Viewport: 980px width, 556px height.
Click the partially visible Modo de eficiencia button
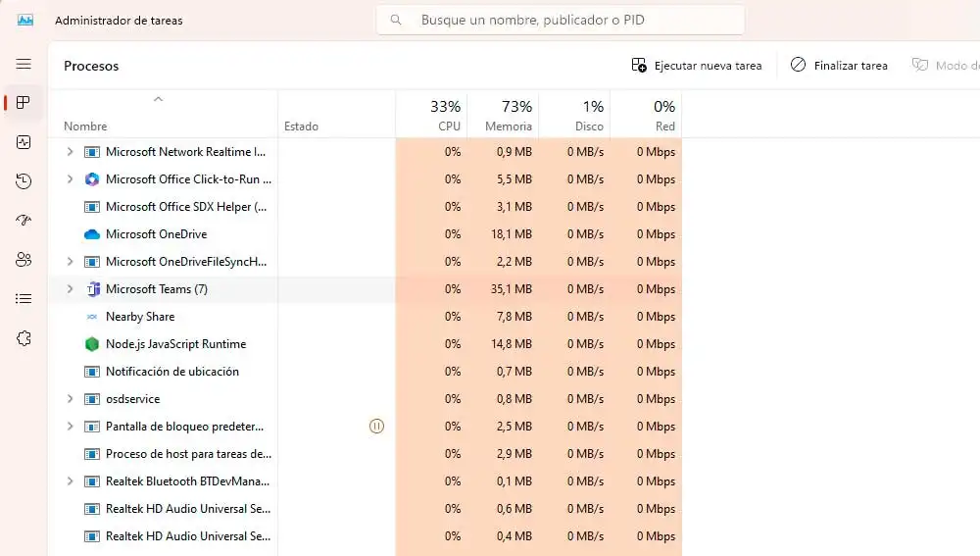(945, 66)
